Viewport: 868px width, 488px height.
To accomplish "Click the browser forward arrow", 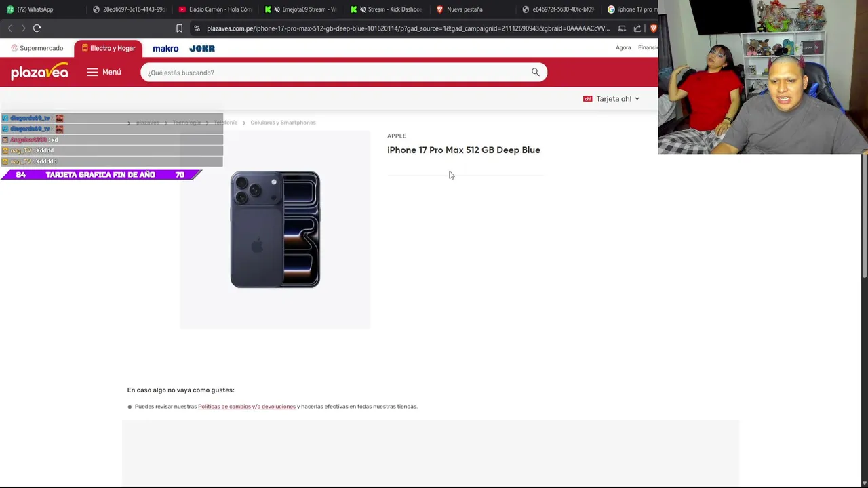I will tap(23, 28).
